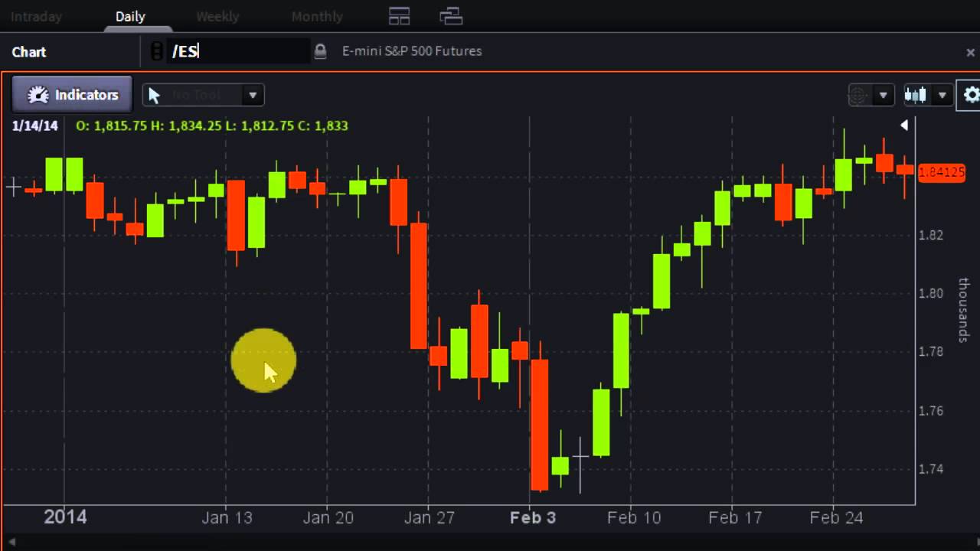Click the Jan 27 date label

coord(430,518)
